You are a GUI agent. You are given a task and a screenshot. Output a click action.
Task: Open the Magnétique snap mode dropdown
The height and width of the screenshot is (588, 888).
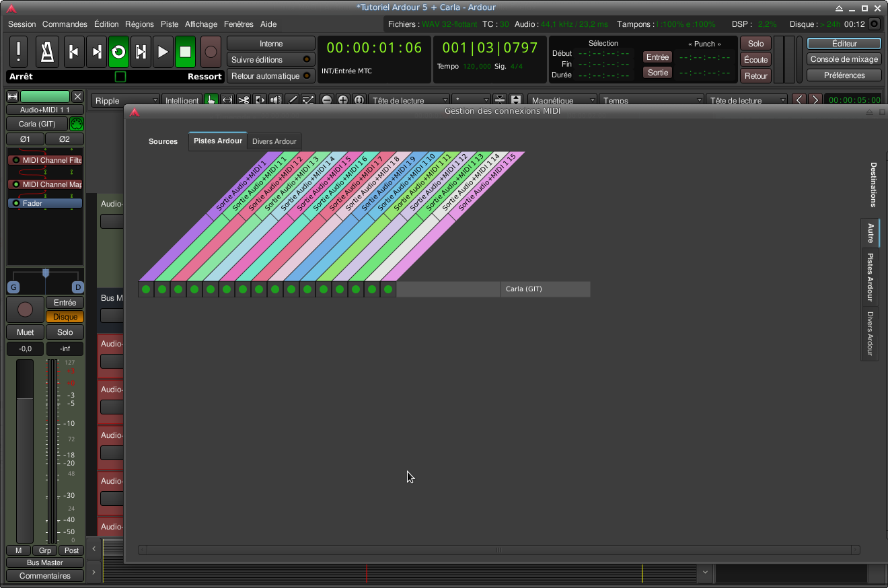(x=562, y=100)
